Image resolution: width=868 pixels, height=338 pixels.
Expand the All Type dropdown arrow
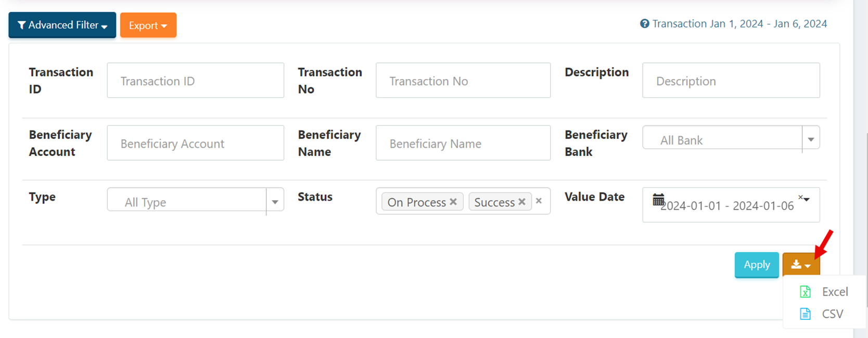275,202
